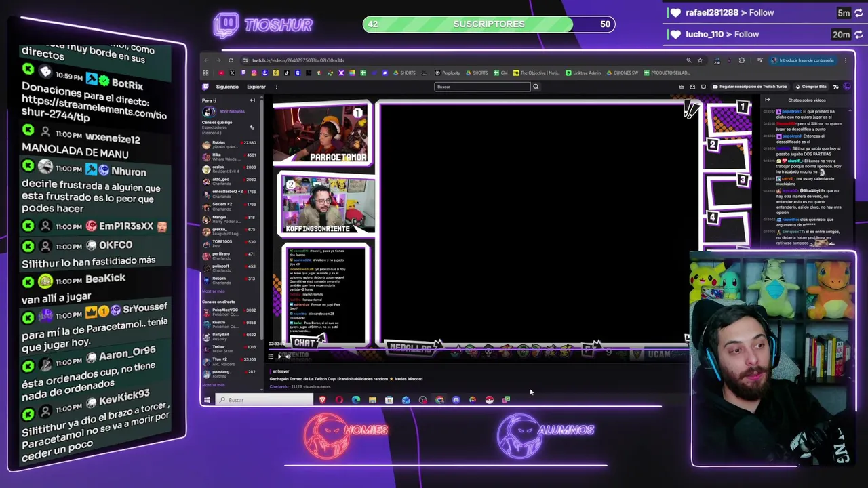Screen dimensions: 868x488
Task: Bookmark this page with the star icon
Action: coord(700,60)
